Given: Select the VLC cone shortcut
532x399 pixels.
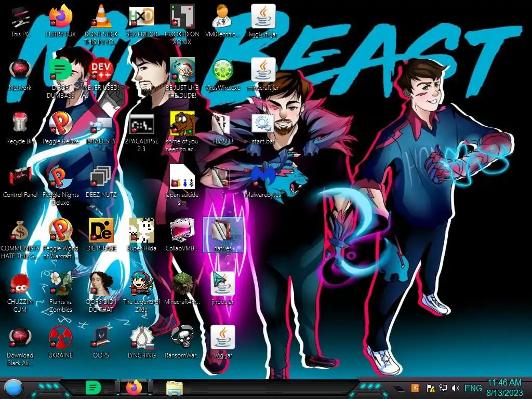Looking at the screenshot, I should (x=101, y=25).
